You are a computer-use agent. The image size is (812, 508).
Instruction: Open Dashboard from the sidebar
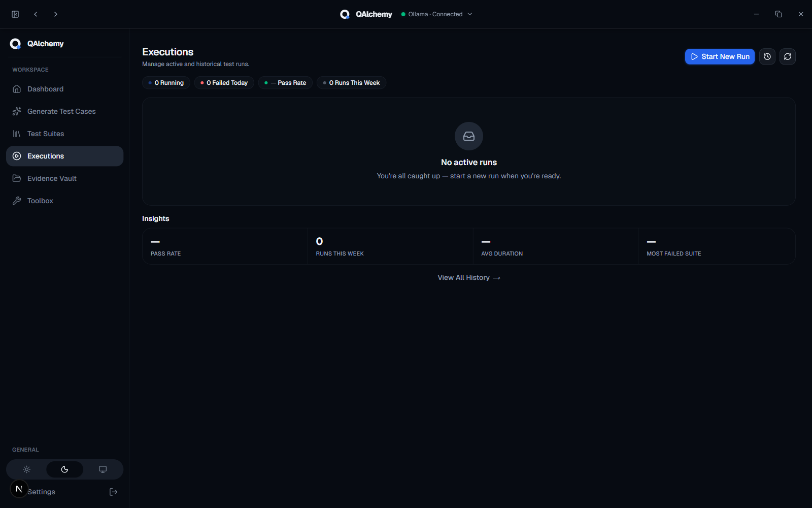[x=64, y=89]
